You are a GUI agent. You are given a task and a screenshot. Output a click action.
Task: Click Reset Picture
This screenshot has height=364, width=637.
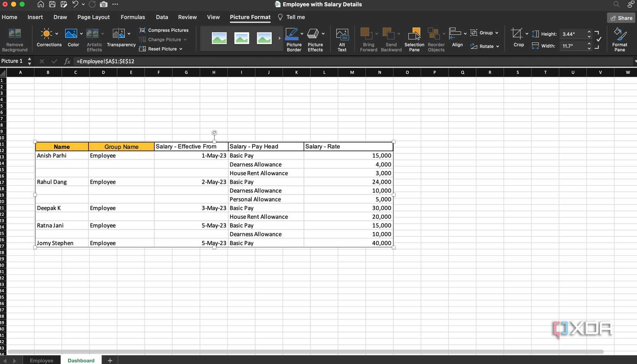tap(161, 49)
